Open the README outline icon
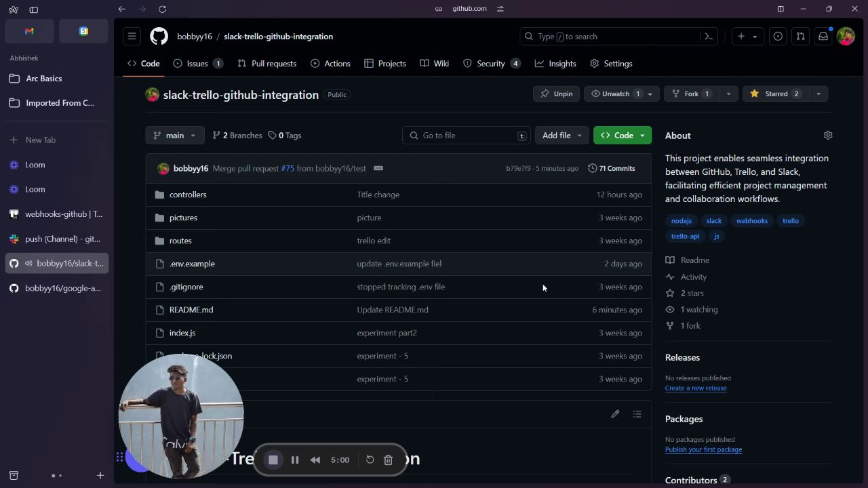This screenshot has width=868, height=488. (x=637, y=414)
